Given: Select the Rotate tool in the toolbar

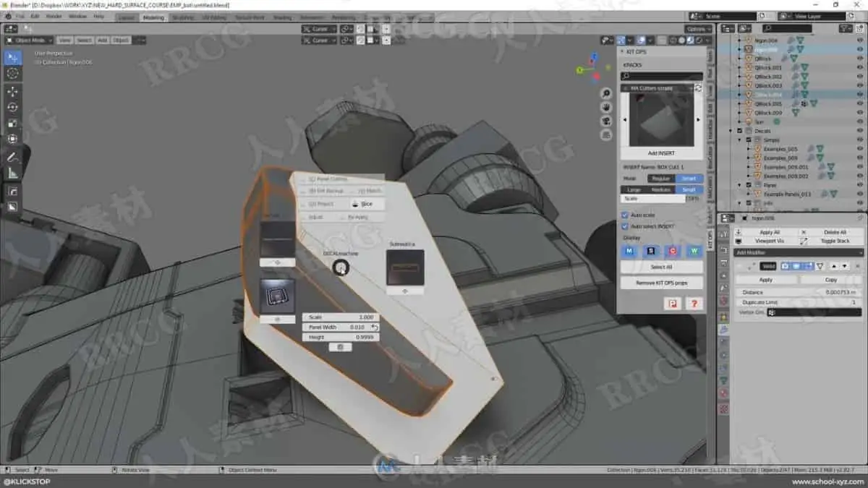Looking at the screenshot, I should (13, 107).
